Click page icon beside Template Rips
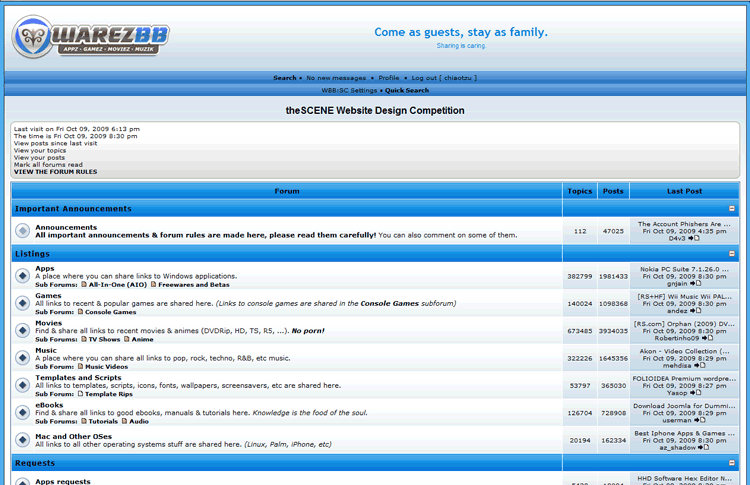 [x=80, y=394]
